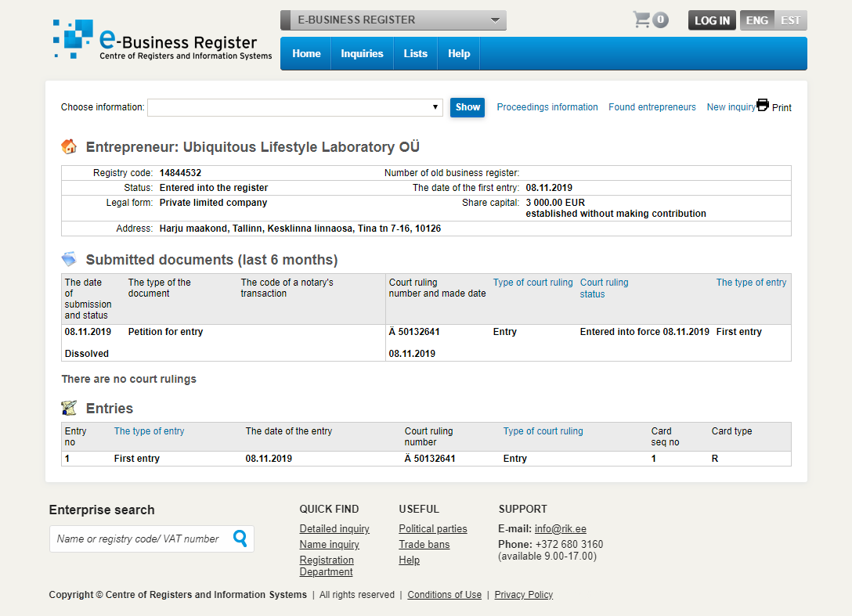Screen dimensions: 852x616
Task: Sort Submitted documents by The type of entry
Action: pos(751,283)
